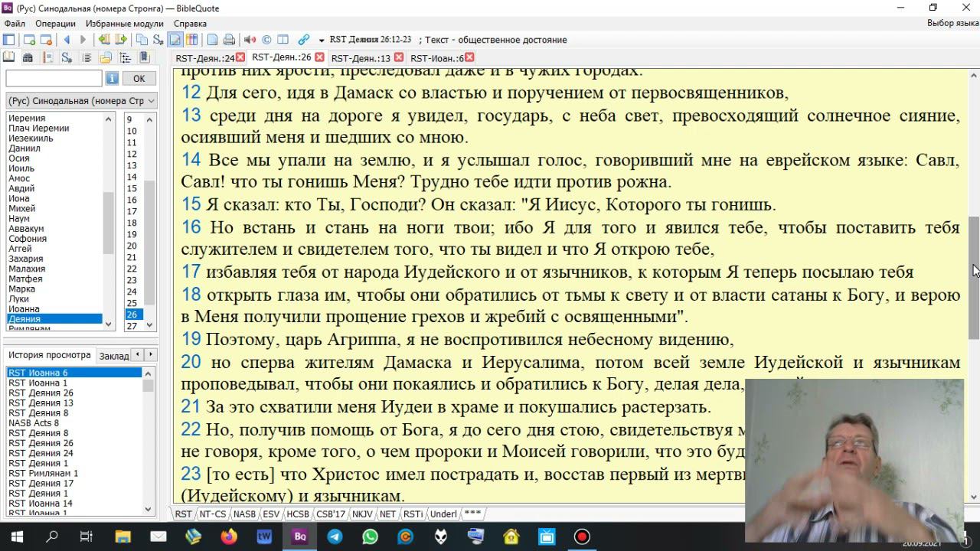This screenshot has height=551, width=980.
Task: Close the RST-Иоан.:6 tab
Action: point(469,57)
